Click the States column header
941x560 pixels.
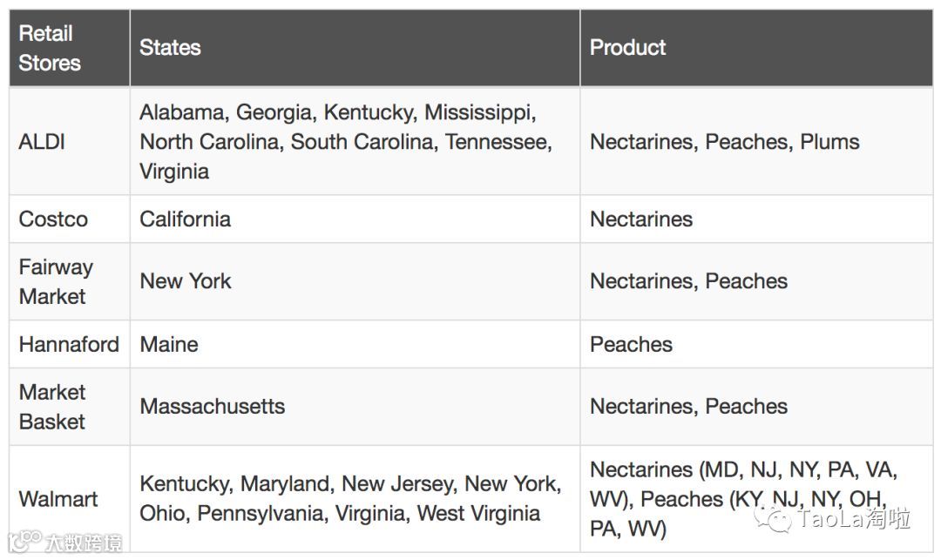[x=355, y=48]
